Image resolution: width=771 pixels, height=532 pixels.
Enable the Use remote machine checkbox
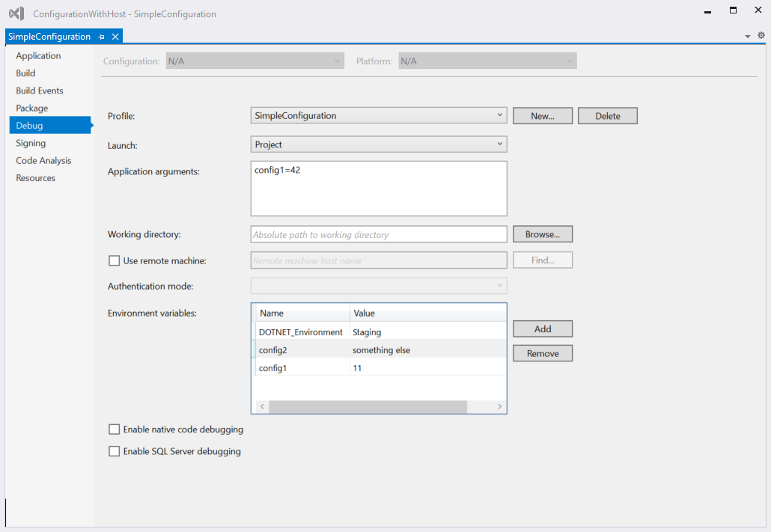pyautogui.click(x=114, y=260)
